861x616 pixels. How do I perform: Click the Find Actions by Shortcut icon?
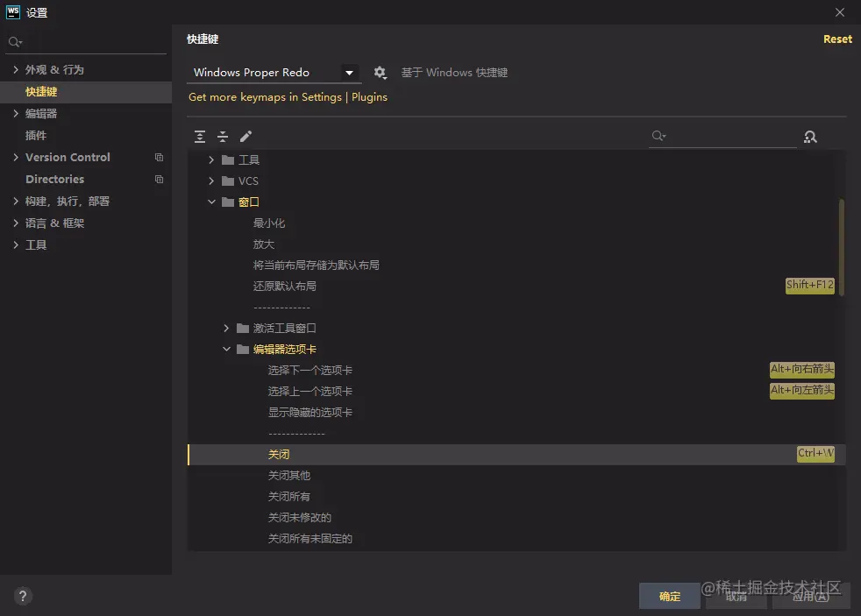click(810, 137)
